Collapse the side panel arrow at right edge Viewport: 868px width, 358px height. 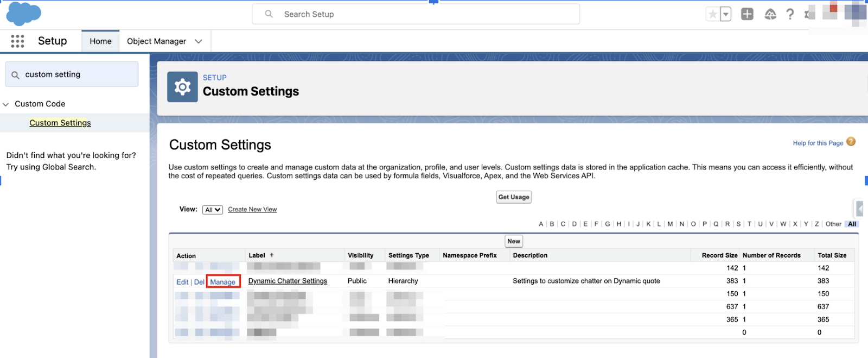[x=859, y=209]
